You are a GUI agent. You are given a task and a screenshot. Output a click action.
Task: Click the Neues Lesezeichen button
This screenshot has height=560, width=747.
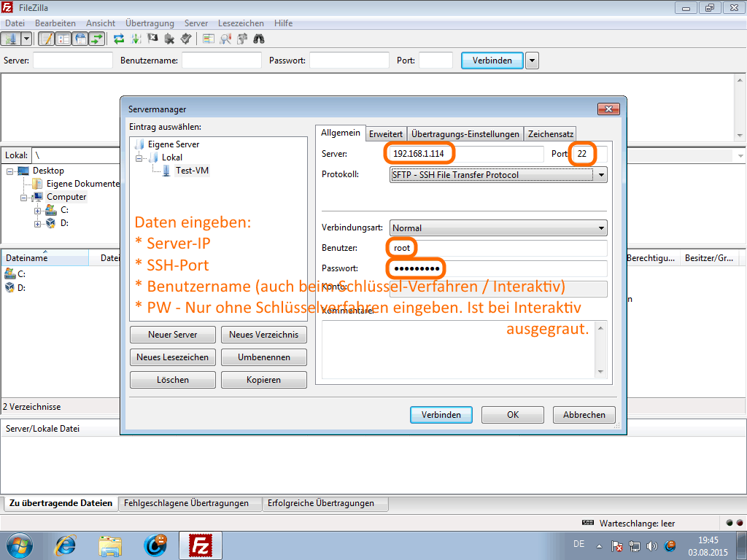[x=172, y=357]
